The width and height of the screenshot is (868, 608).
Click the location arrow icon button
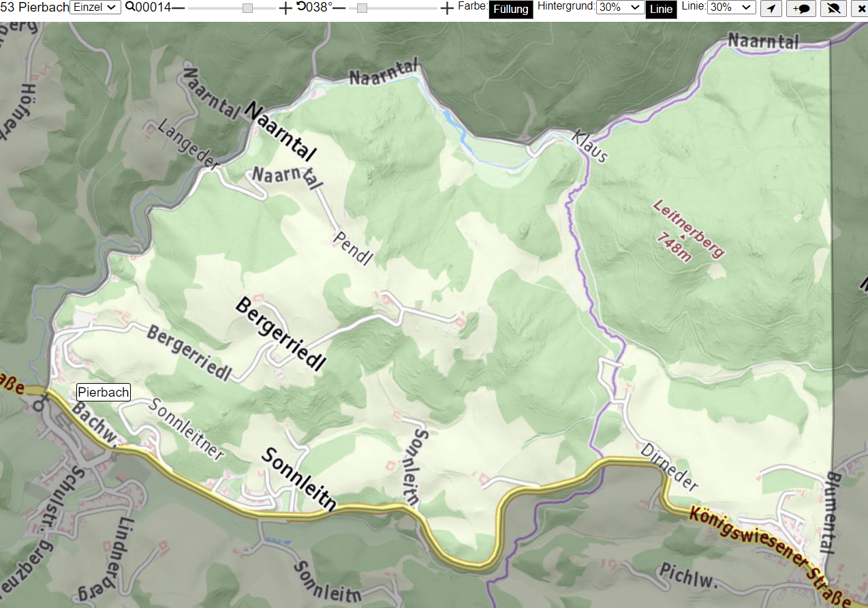(x=771, y=8)
